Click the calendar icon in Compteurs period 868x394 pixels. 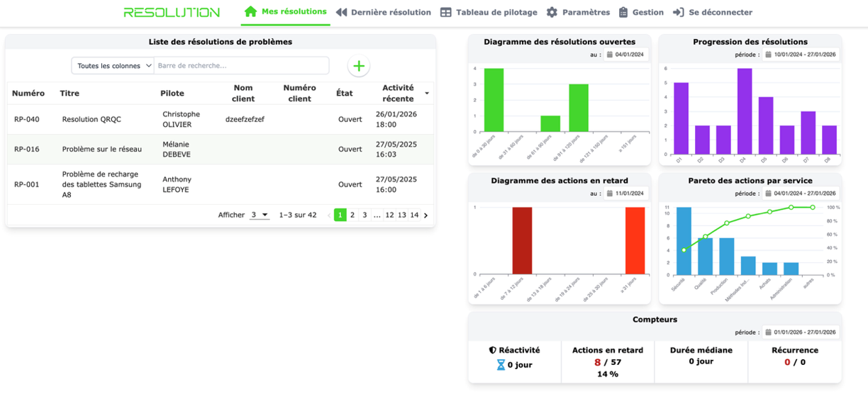pos(768,332)
